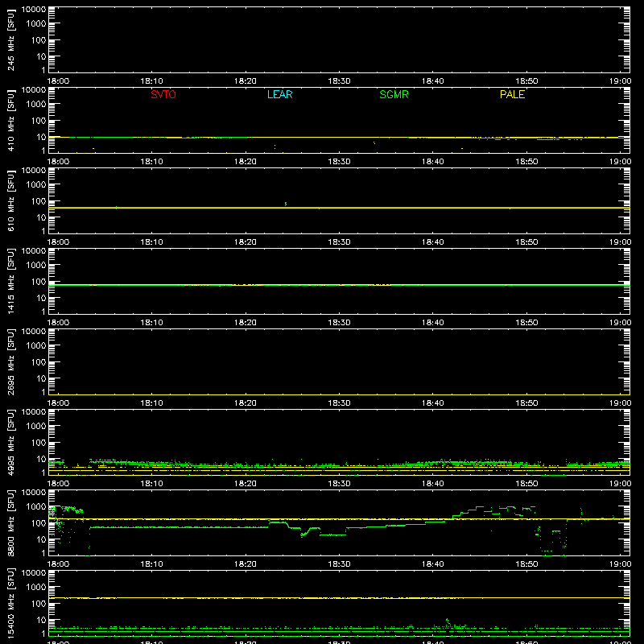Click green spike in 610 MHz plot near 18:25
644x644 pixels.
(286, 204)
